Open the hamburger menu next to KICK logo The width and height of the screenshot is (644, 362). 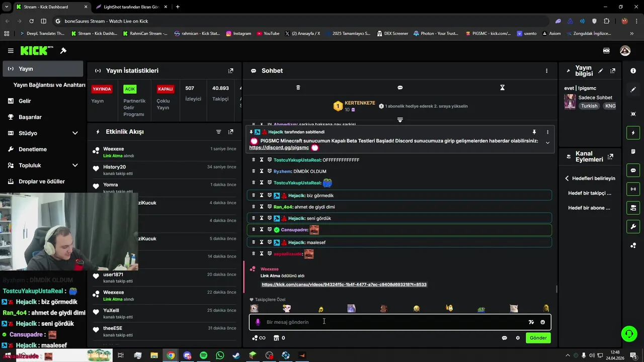tap(11, 51)
